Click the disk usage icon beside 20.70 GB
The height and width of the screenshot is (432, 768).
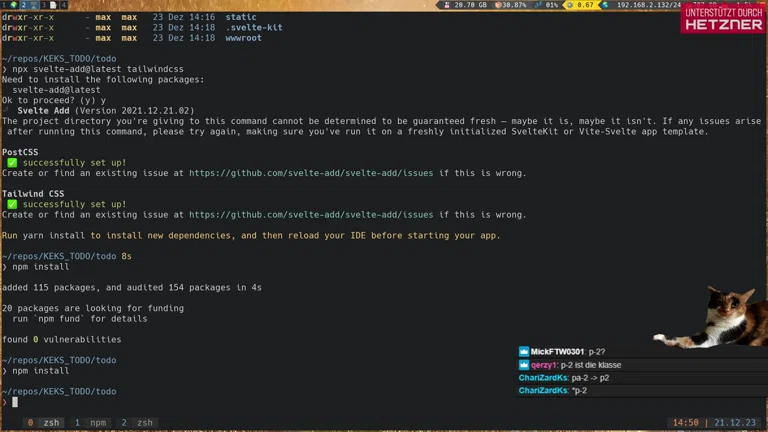pos(447,5)
